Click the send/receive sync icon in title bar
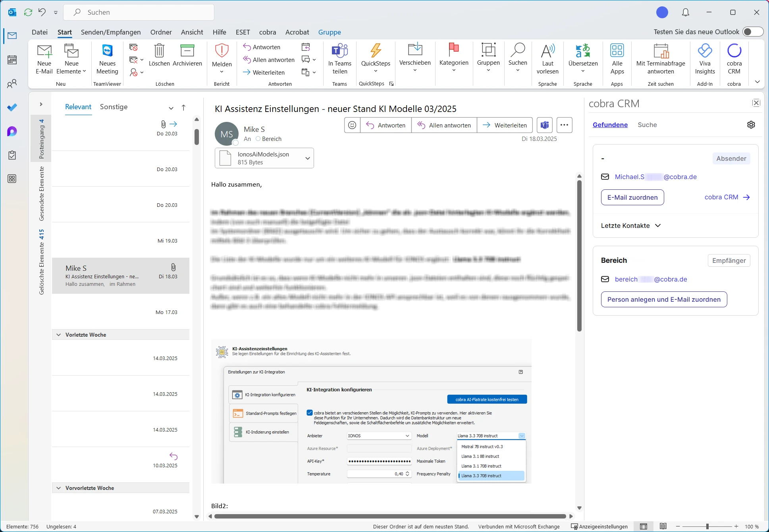The height and width of the screenshot is (532, 769). coord(28,12)
